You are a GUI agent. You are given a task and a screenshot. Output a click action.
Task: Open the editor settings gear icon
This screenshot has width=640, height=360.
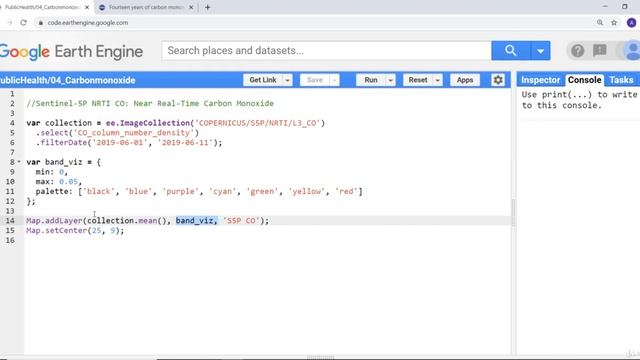[x=498, y=80]
